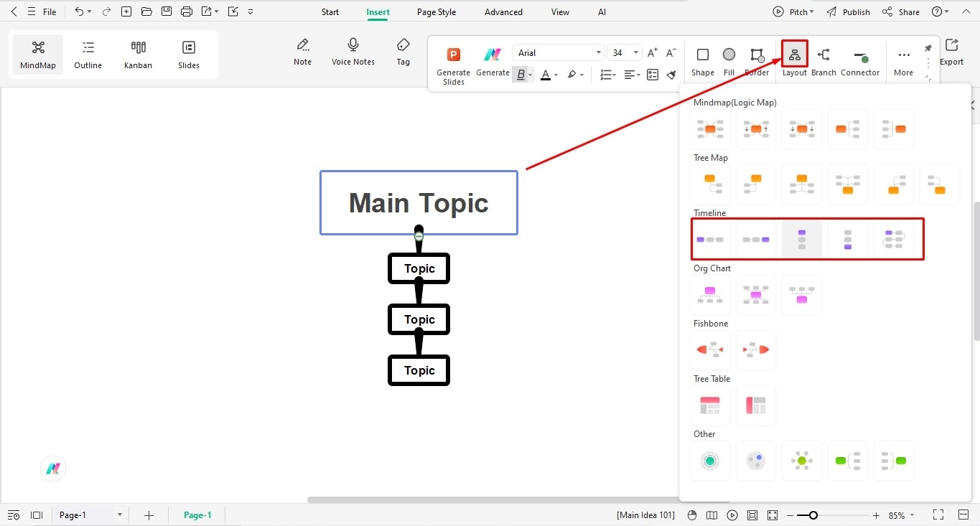Open the font family Arial dropdown
980x526 pixels.
pyautogui.click(x=559, y=52)
